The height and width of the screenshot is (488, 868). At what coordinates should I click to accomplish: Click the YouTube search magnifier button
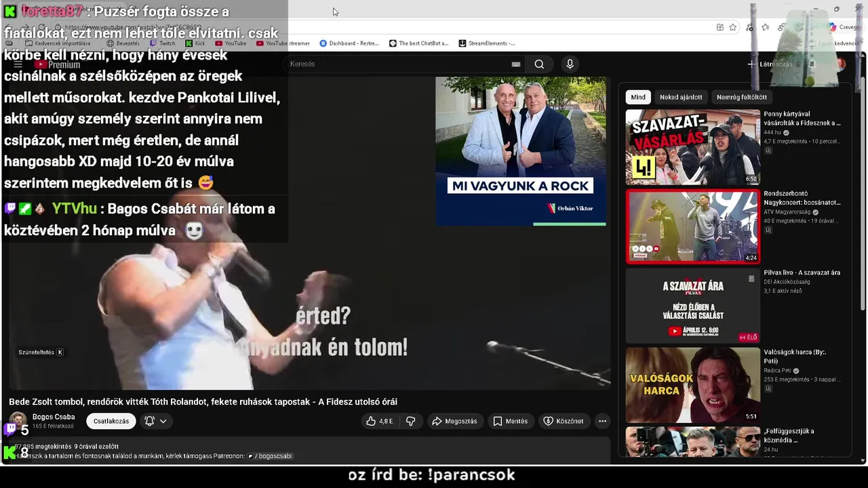(x=539, y=64)
